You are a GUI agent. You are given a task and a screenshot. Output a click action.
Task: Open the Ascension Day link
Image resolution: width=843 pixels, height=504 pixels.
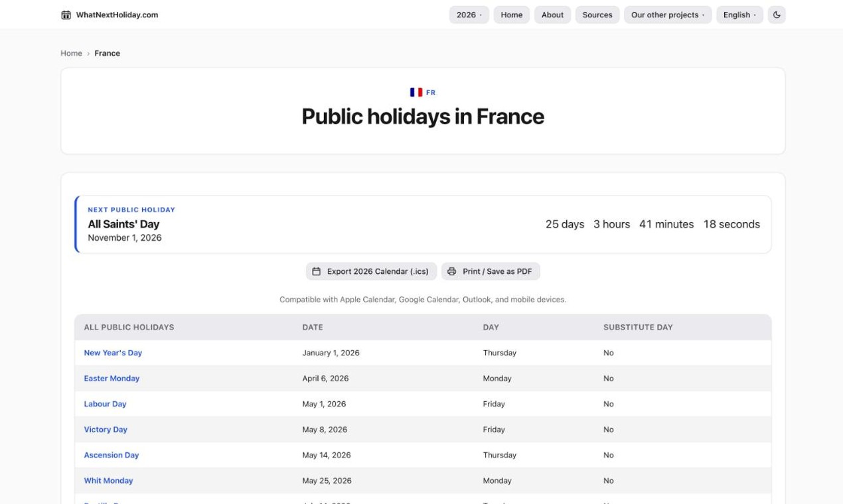click(112, 455)
